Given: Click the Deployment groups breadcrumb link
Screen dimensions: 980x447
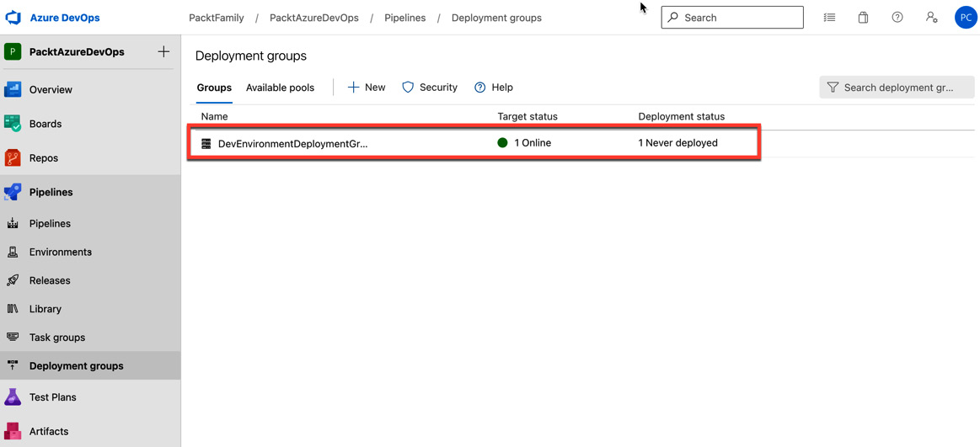Looking at the screenshot, I should (497, 18).
